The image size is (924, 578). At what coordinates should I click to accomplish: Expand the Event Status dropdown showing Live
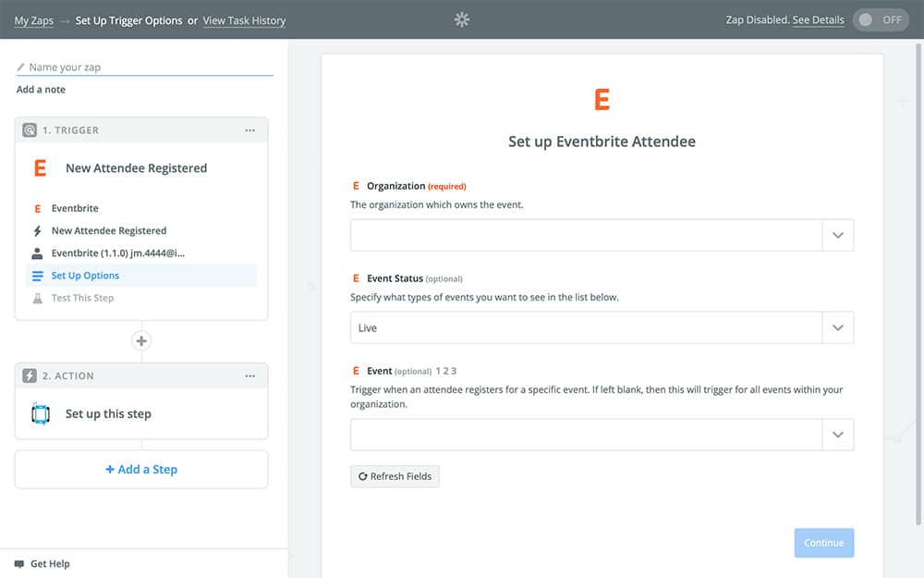(x=837, y=328)
